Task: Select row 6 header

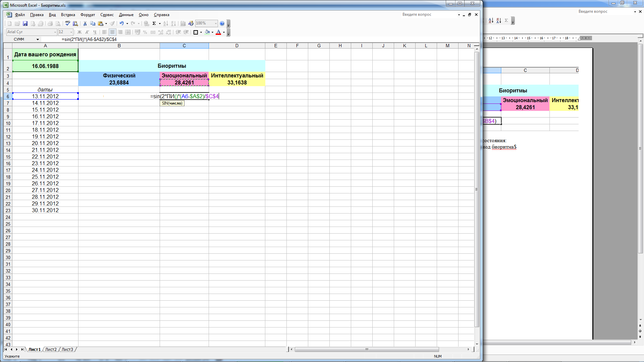Action: (x=8, y=97)
